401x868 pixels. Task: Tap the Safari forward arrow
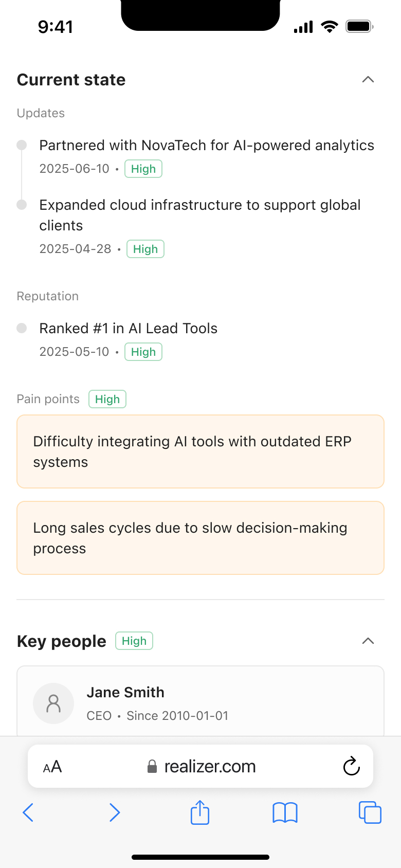pyautogui.click(x=115, y=812)
